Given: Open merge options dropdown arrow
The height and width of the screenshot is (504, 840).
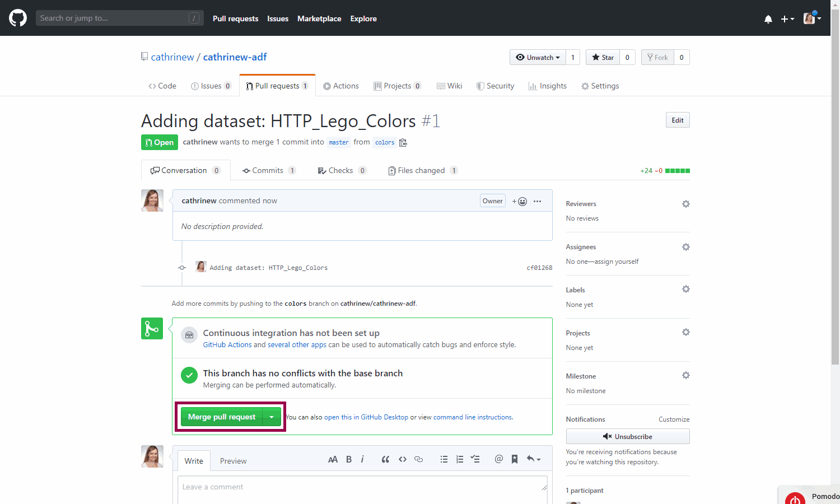Looking at the screenshot, I should coord(272,417).
